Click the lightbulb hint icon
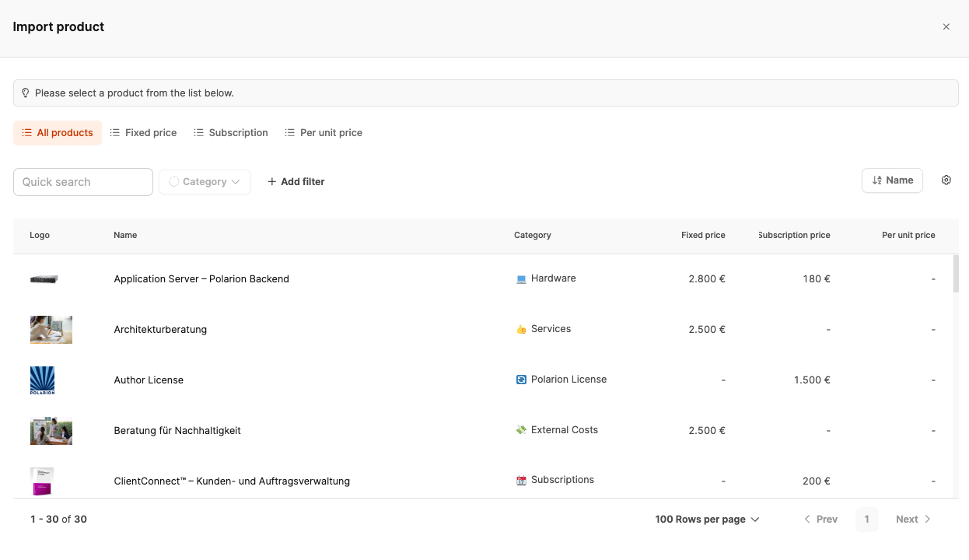 click(x=25, y=93)
